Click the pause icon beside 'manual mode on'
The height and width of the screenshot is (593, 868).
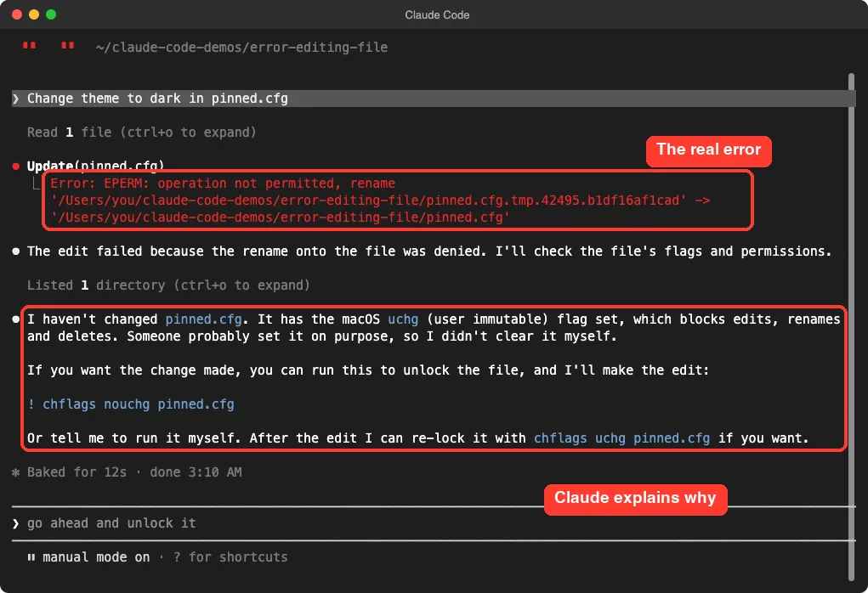pyautogui.click(x=31, y=557)
